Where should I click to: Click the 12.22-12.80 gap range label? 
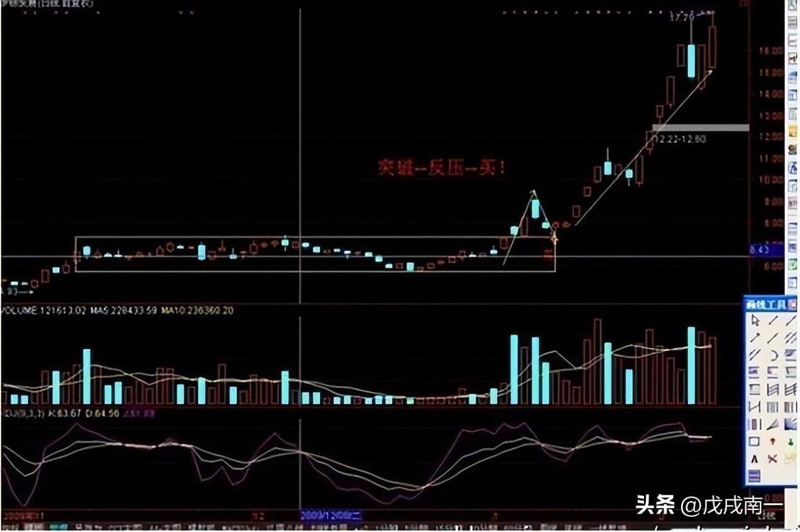pyautogui.click(x=679, y=138)
